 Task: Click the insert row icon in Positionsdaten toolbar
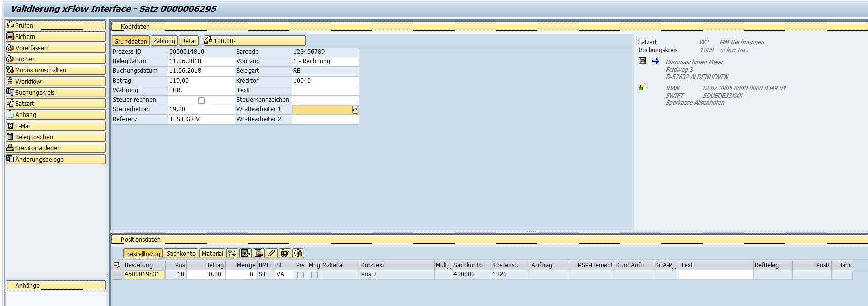[x=245, y=253]
